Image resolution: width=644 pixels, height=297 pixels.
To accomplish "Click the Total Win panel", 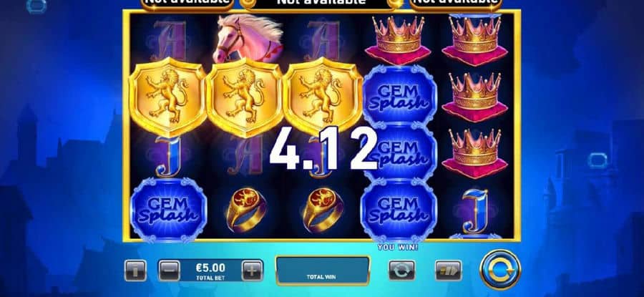I will tap(323, 271).
